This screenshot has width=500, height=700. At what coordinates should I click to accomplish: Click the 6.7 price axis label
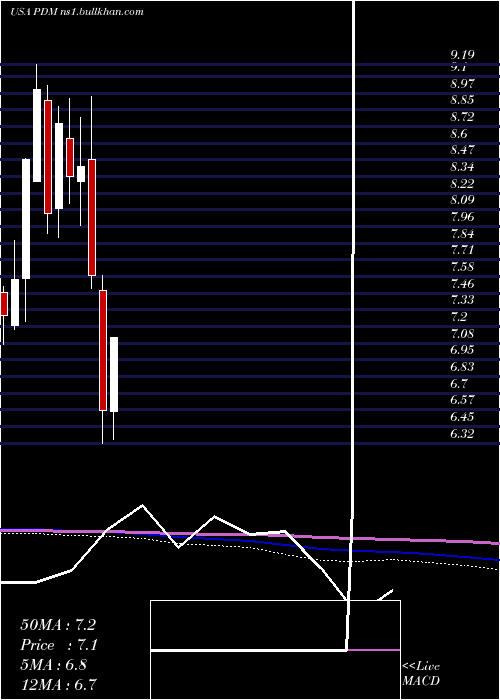click(x=459, y=383)
